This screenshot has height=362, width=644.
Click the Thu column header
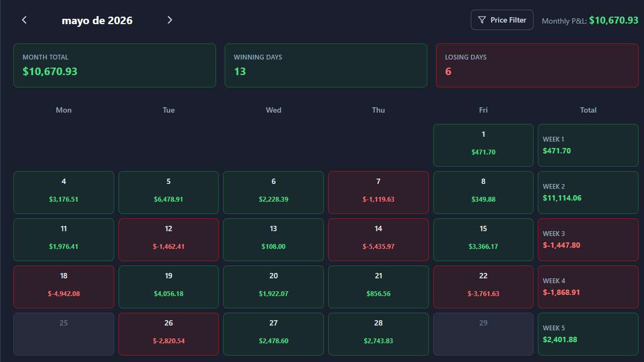(378, 110)
